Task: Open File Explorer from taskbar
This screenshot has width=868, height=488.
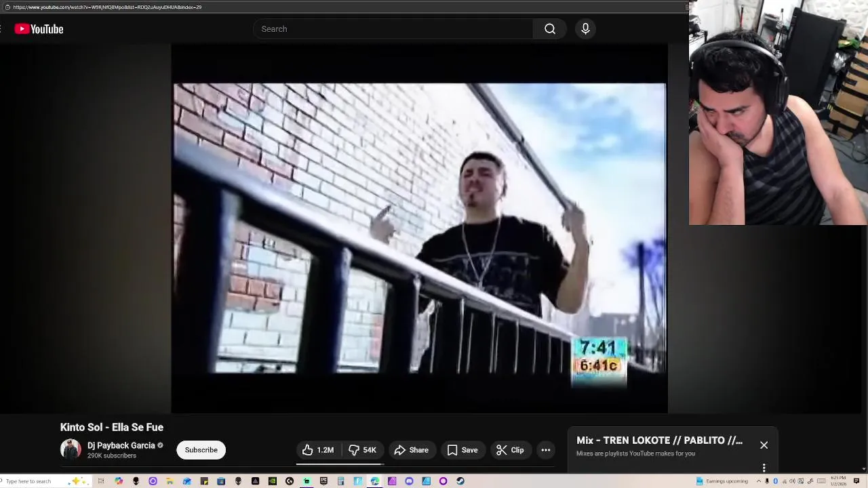Action: click(170, 481)
